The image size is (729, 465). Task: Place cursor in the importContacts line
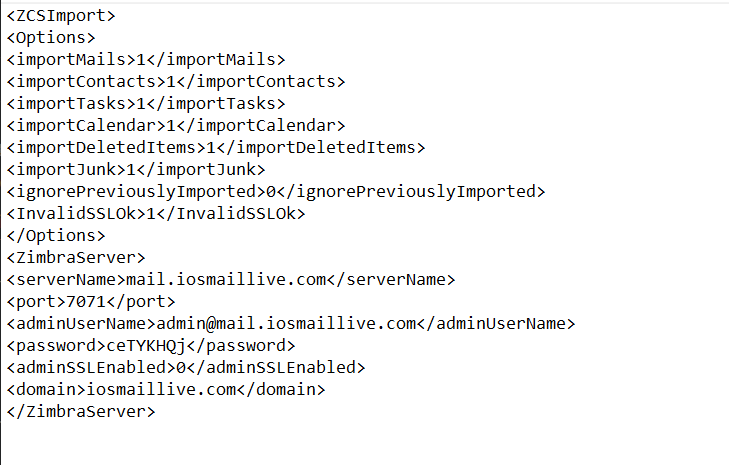(x=175, y=82)
